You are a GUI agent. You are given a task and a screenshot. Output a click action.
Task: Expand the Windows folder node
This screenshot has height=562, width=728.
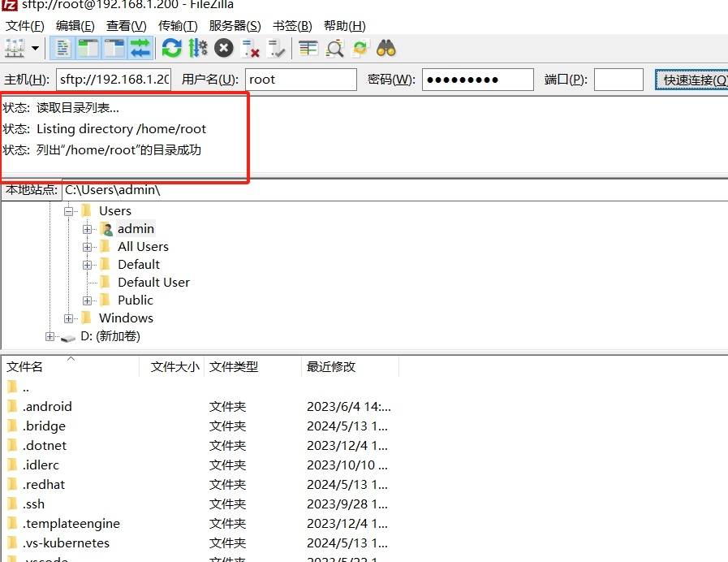pyautogui.click(x=69, y=318)
